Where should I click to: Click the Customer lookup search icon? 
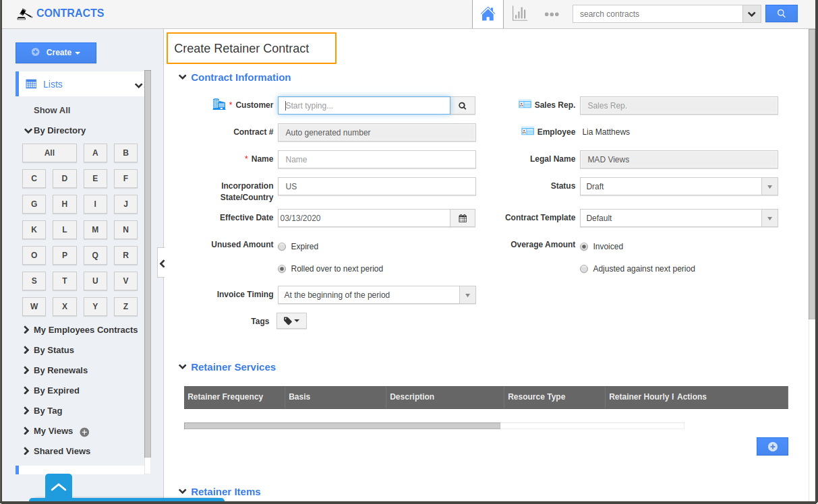coord(463,106)
